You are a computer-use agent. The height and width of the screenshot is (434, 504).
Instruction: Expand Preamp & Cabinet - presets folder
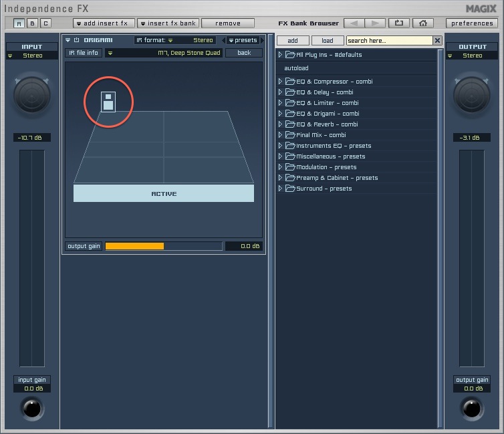point(280,178)
